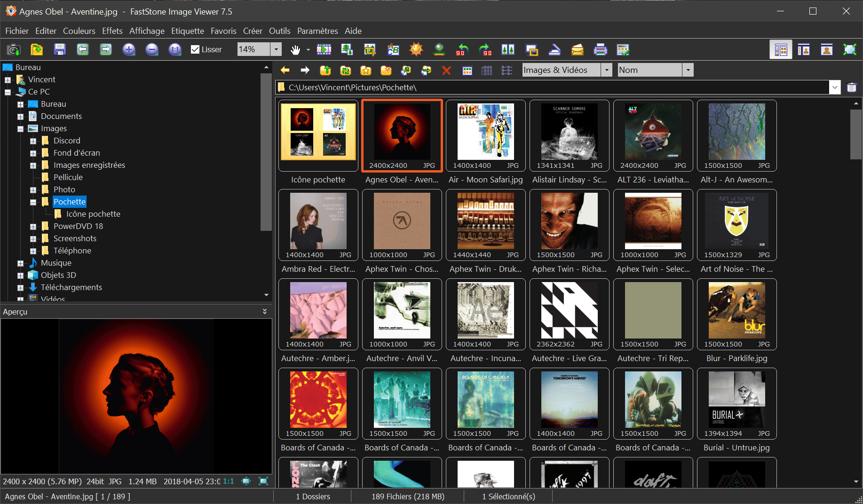Screen dimensions: 863x504
Task: Expand the Vincent tree node
Action: (x=8, y=80)
